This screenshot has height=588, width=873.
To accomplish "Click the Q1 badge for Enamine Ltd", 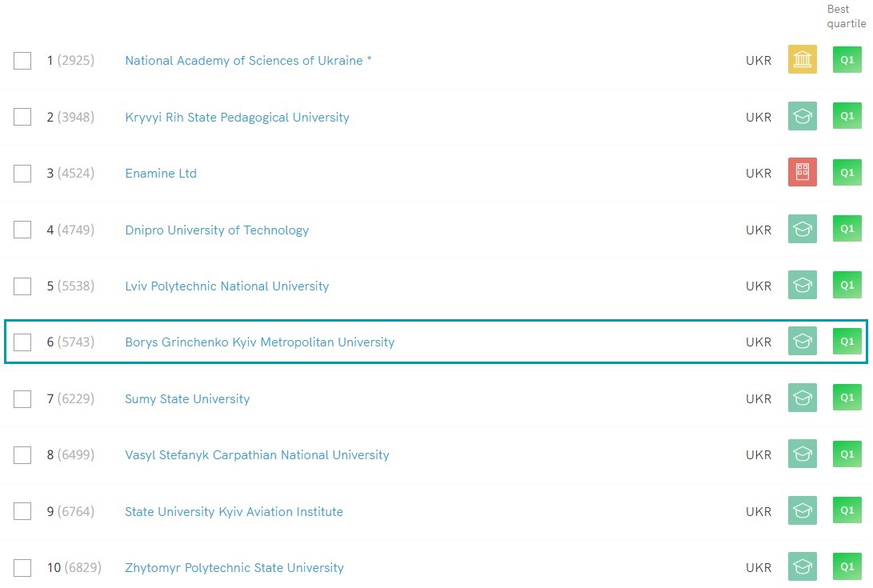I will (847, 173).
